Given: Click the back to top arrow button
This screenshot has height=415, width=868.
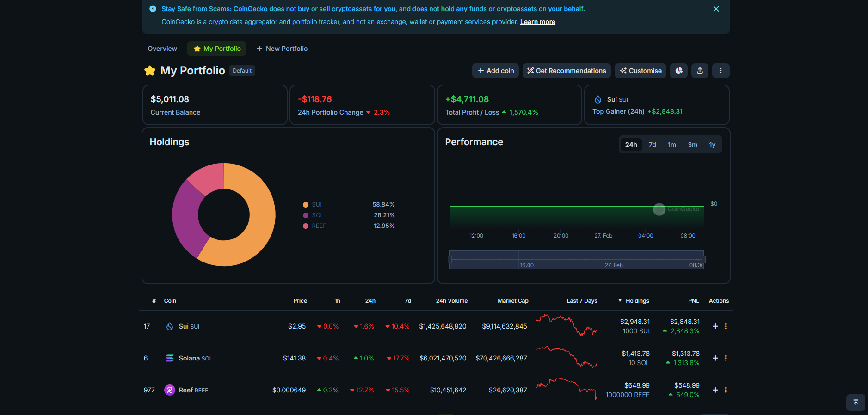Looking at the screenshot, I should point(856,403).
